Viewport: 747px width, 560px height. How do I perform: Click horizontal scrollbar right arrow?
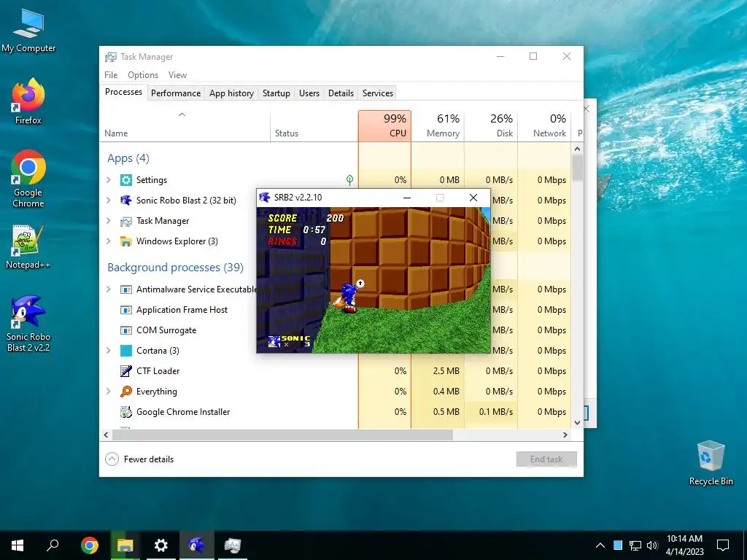click(x=565, y=435)
